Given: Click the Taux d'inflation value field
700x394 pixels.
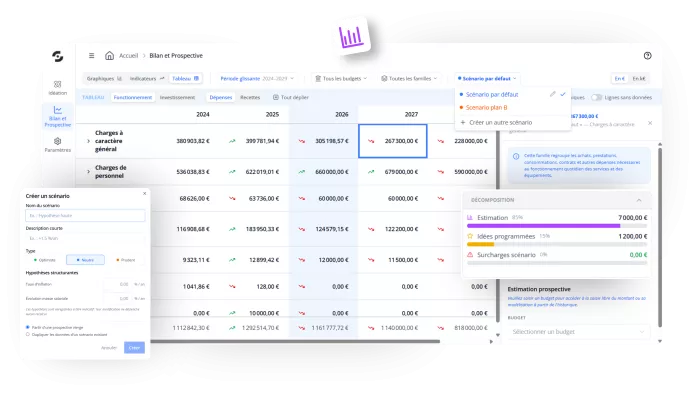Looking at the screenshot, I should (117, 284).
